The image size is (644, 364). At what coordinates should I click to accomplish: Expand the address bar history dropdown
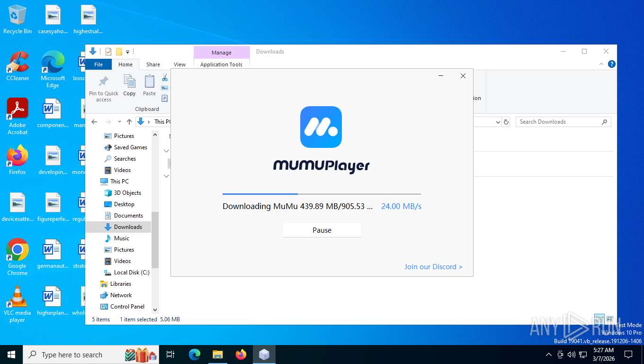[498, 122]
